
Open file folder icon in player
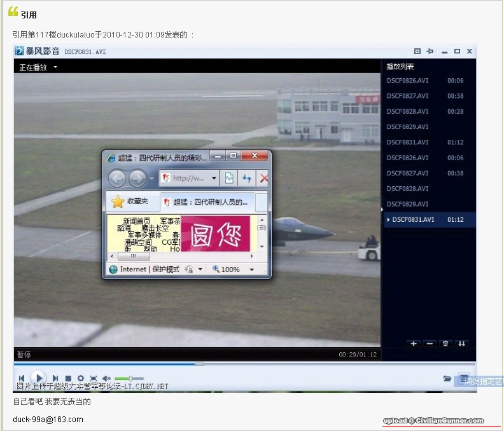[447, 378]
